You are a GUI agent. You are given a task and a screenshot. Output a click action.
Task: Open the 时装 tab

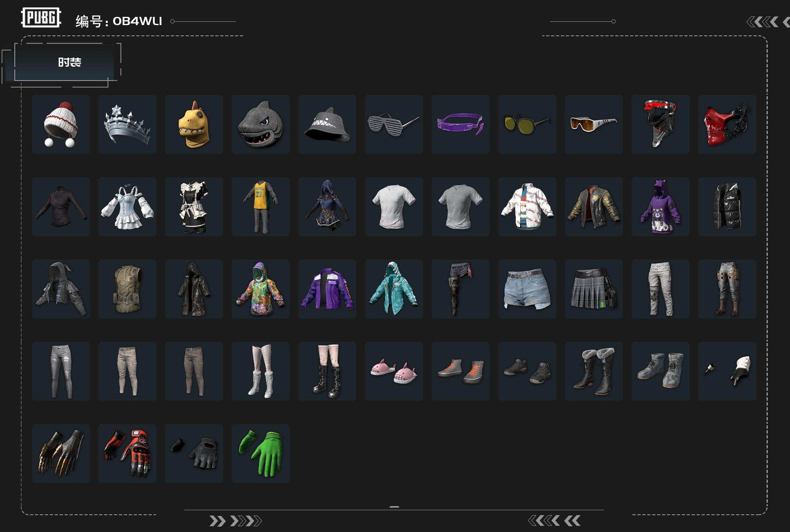click(x=69, y=63)
